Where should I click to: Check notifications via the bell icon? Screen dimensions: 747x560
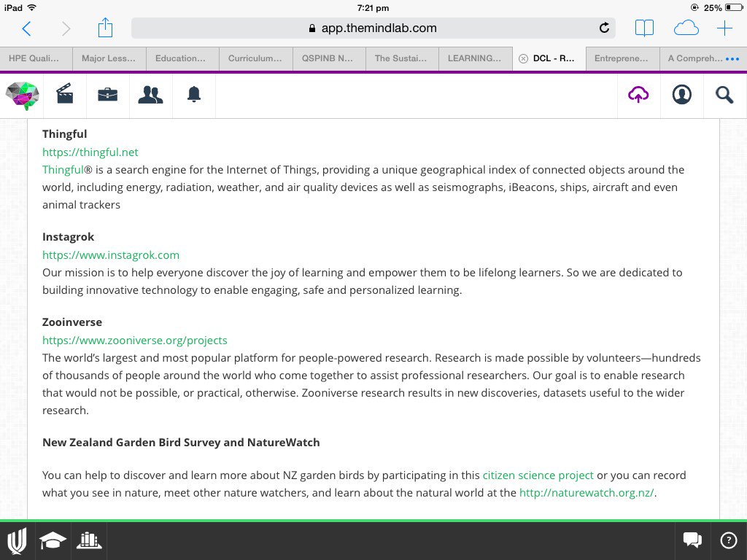tap(193, 95)
